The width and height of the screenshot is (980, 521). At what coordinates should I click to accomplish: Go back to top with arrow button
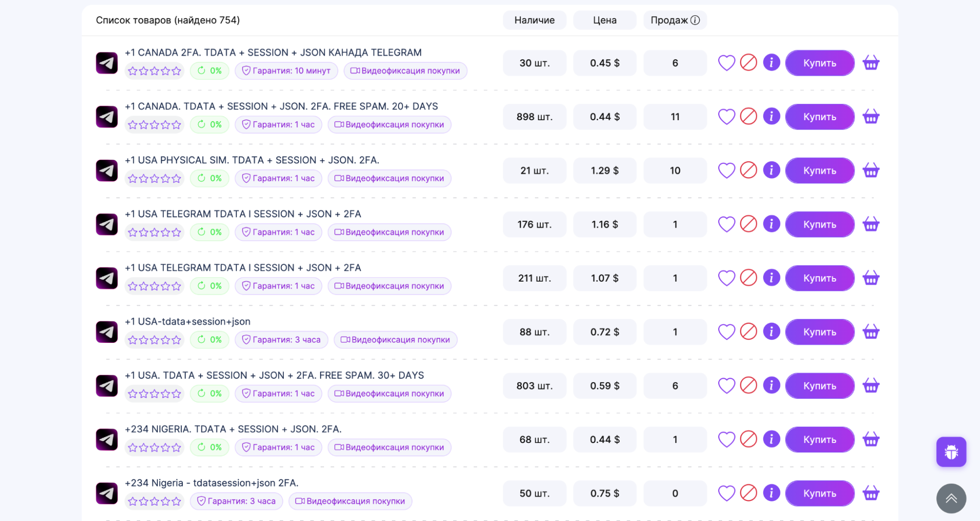pos(951,498)
